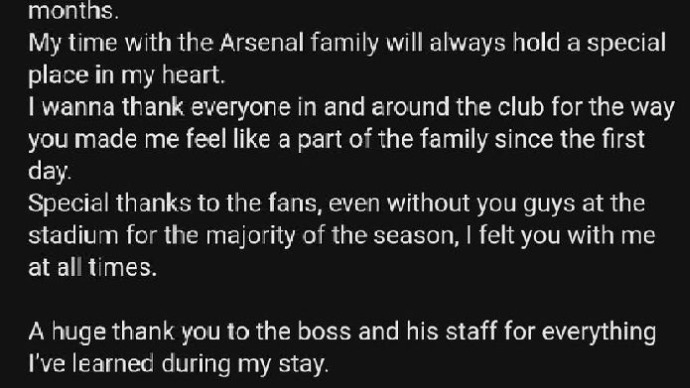Click the word "everything" near the end
Viewport: 690px width, 388px height.
click(x=598, y=333)
